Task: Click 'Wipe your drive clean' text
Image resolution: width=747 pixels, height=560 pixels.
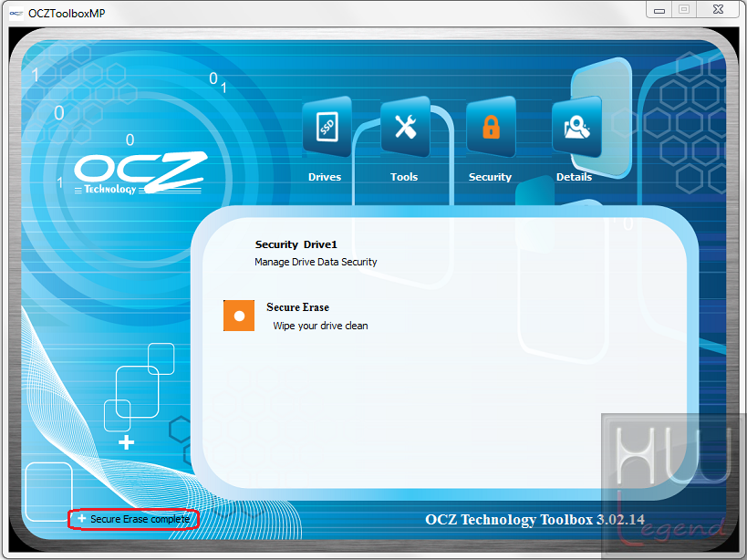Action: 321,326
